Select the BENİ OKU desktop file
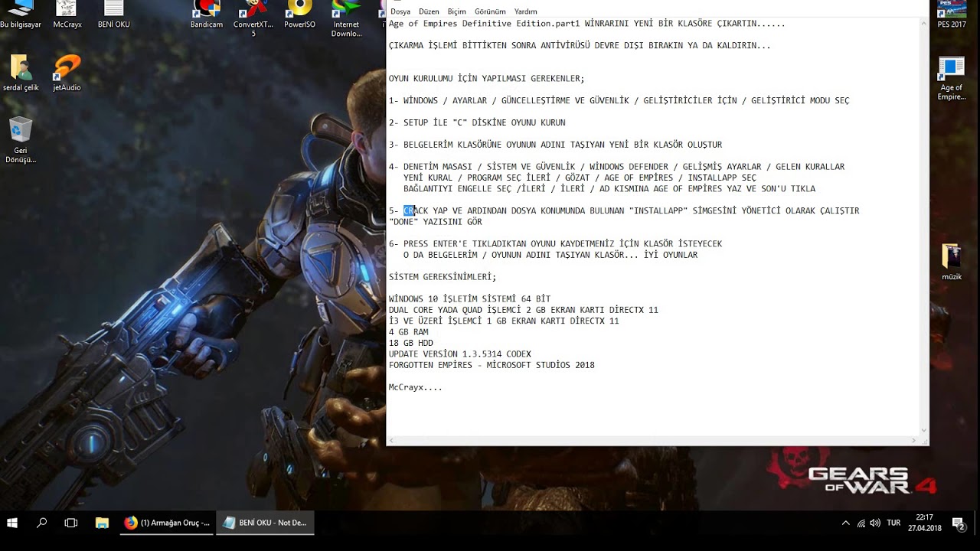The height and width of the screenshot is (551, 980). pyautogui.click(x=113, y=15)
